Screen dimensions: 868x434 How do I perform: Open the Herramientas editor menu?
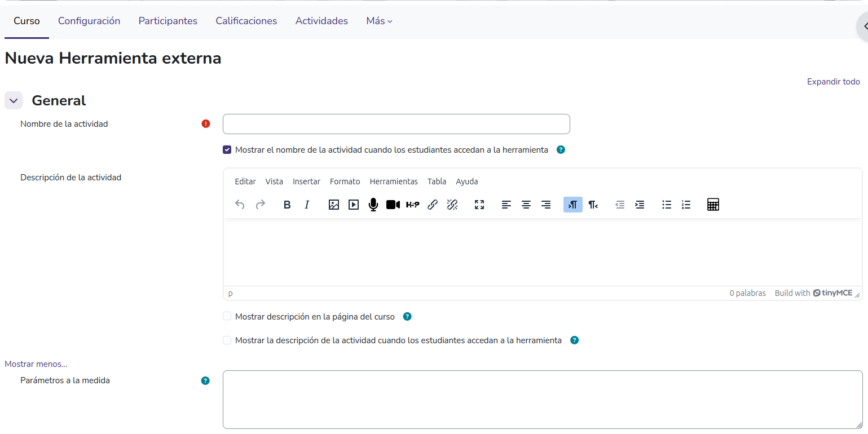tap(394, 181)
